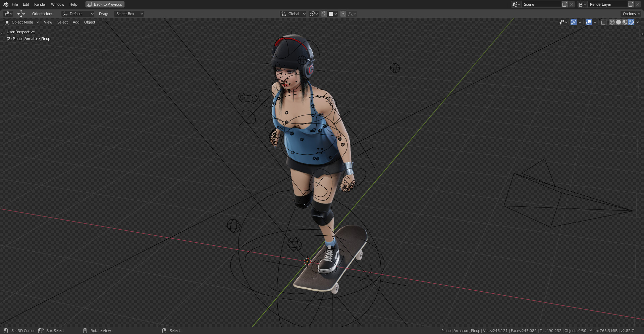Open the viewport Select menu
Viewport: 644px width, 334px height.
62,22
